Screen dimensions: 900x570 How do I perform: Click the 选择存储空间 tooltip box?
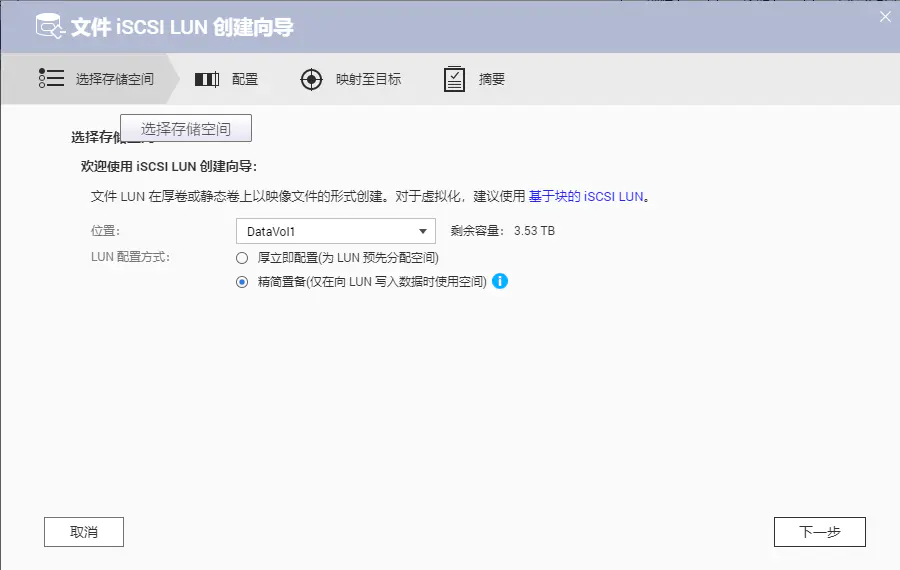tap(186, 129)
